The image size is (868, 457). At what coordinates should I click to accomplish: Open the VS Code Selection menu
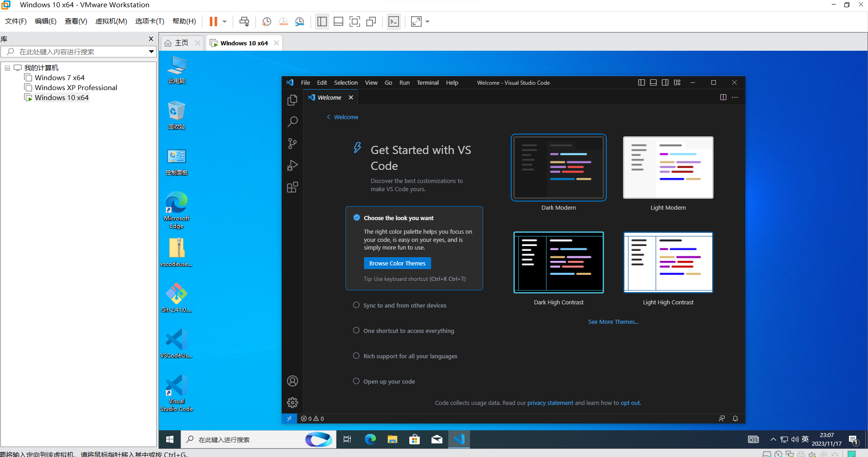click(346, 82)
